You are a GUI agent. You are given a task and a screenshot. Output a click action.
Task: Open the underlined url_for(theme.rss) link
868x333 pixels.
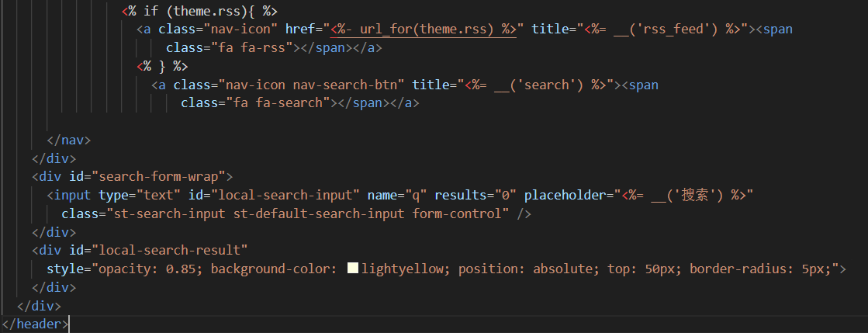[x=424, y=29]
